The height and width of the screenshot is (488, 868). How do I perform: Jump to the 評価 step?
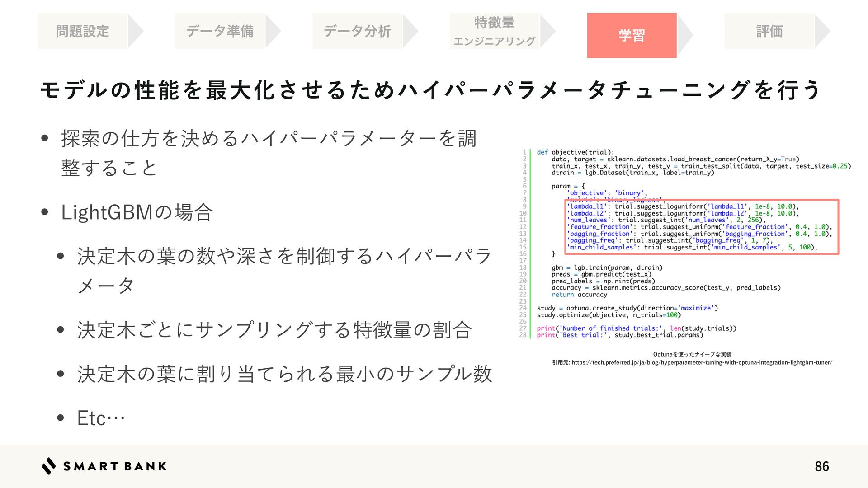click(x=769, y=31)
